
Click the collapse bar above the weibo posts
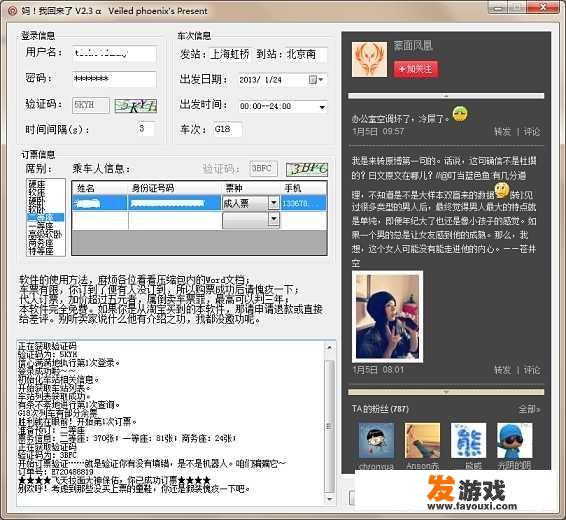pos(446,96)
